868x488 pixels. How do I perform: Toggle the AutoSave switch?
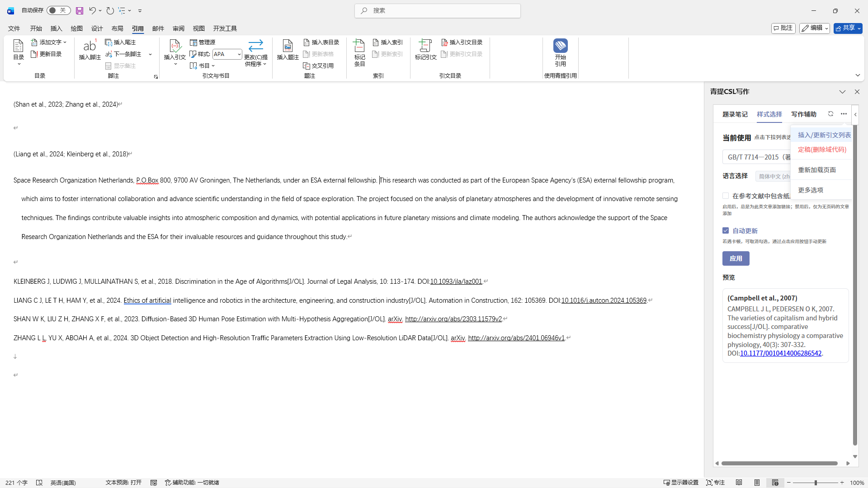click(58, 10)
